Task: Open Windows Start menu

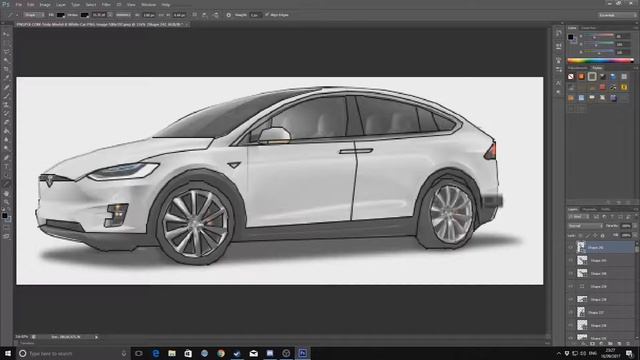Action: point(7,353)
